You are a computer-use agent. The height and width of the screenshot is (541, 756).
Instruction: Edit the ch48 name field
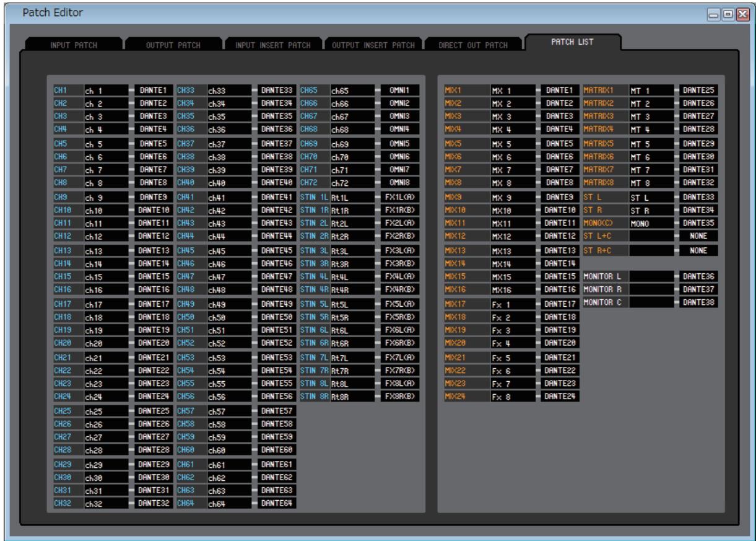pyautogui.click(x=228, y=289)
